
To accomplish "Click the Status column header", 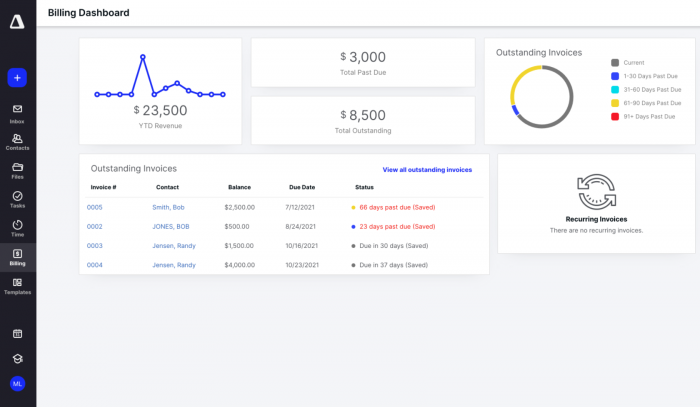I will 364,187.
